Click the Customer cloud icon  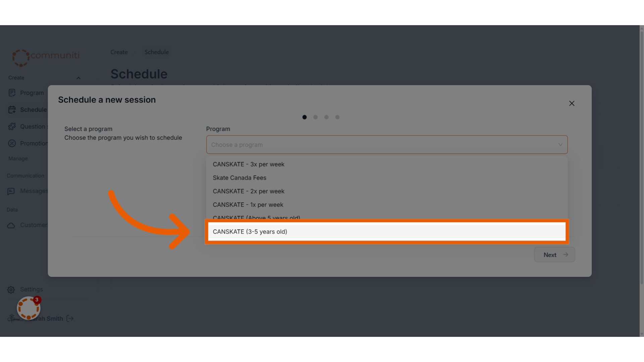tap(11, 225)
